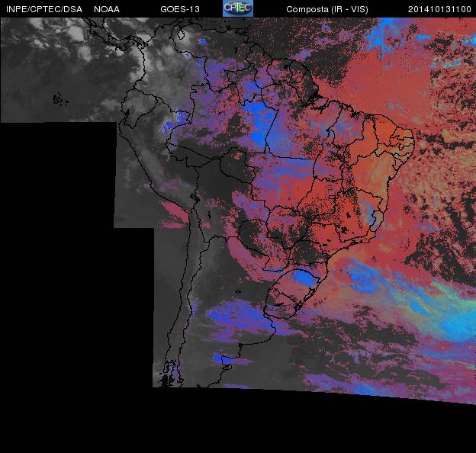Select the Composta (IR - VIS) label

tap(327, 9)
